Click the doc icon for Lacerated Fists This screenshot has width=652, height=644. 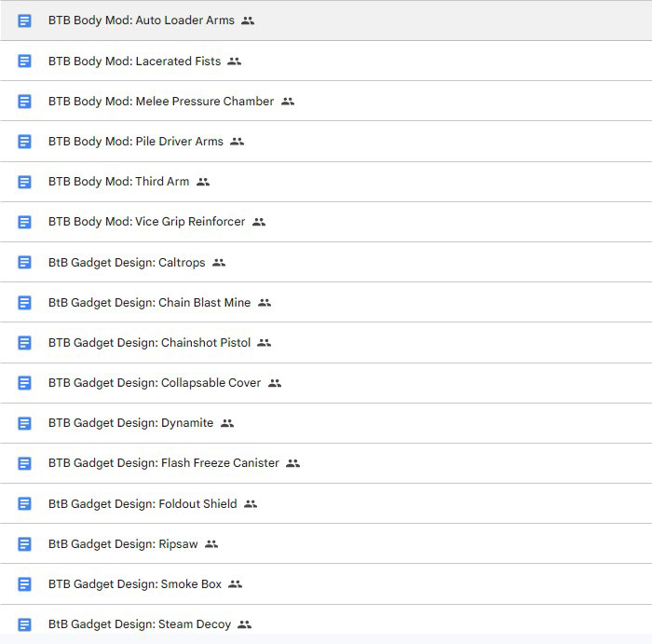coord(24,62)
